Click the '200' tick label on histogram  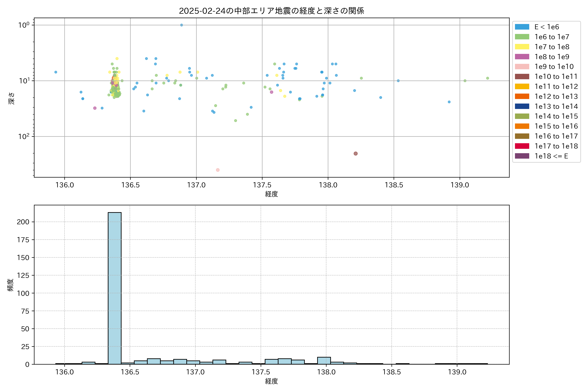click(23, 222)
